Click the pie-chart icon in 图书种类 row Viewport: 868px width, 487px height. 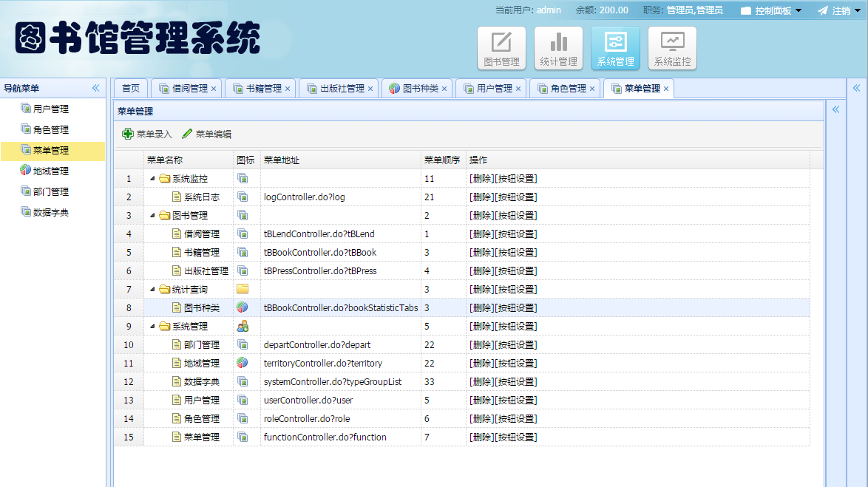(x=243, y=307)
